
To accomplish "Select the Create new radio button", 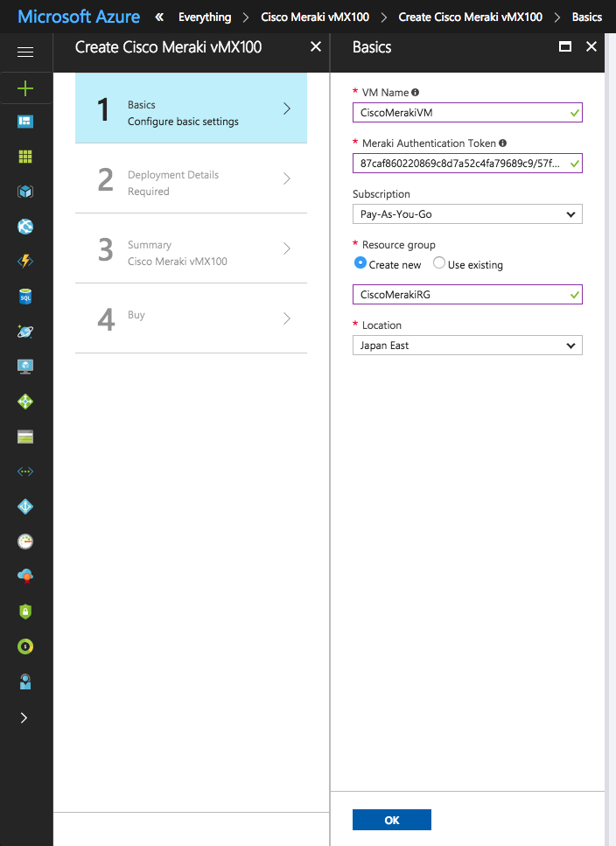I will pyautogui.click(x=360, y=262).
